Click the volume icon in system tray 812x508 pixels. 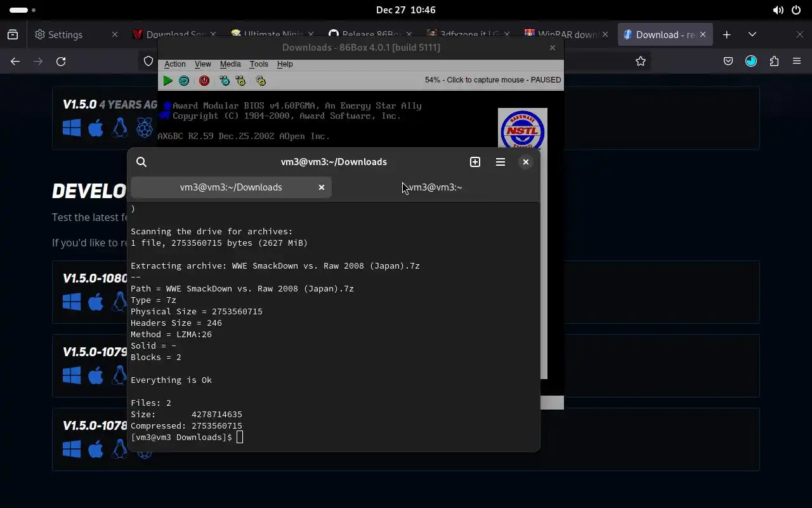[x=778, y=10]
